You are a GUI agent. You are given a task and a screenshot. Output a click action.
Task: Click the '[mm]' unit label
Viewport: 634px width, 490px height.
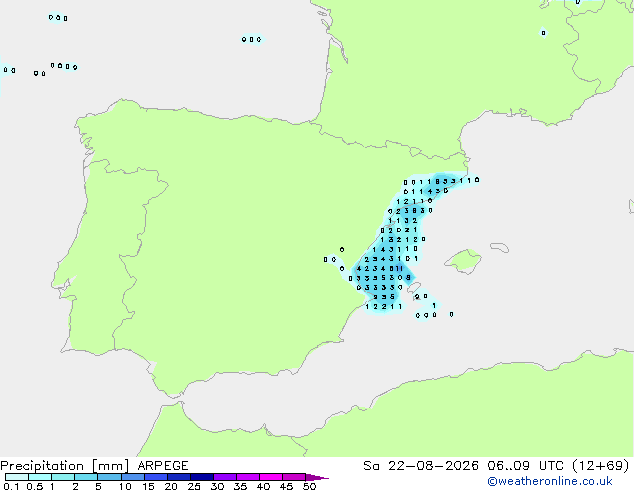[x=110, y=466]
